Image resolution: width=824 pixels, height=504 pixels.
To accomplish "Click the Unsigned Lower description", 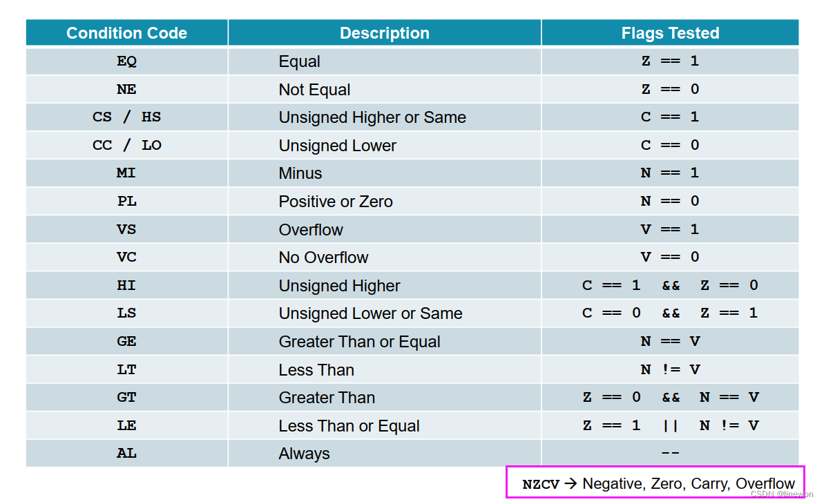I will 337,146.
